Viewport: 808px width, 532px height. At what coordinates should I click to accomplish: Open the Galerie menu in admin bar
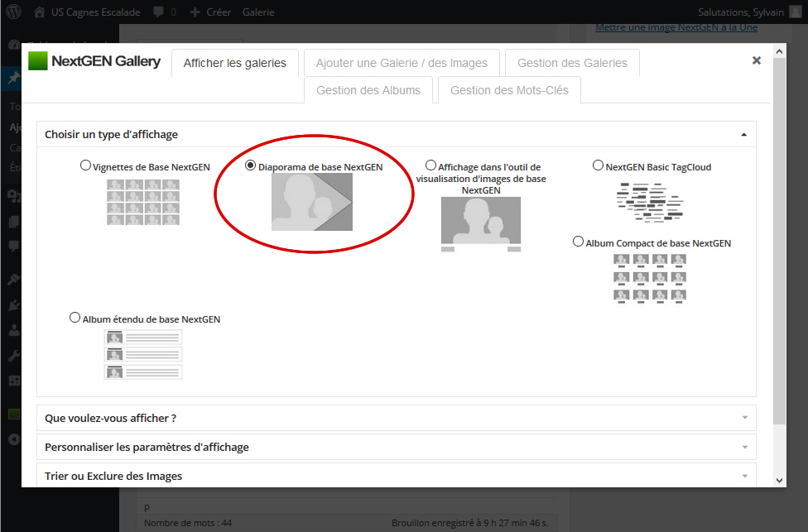click(x=258, y=12)
